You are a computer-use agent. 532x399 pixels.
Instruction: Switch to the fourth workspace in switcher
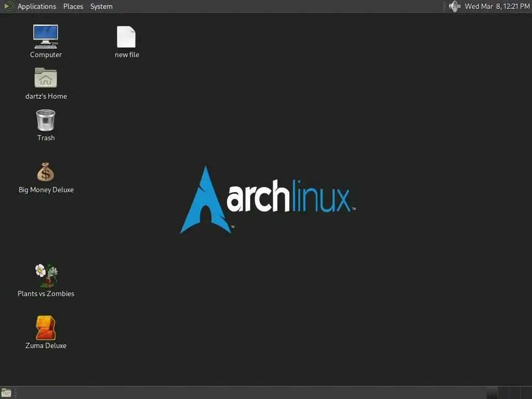(527, 393)
